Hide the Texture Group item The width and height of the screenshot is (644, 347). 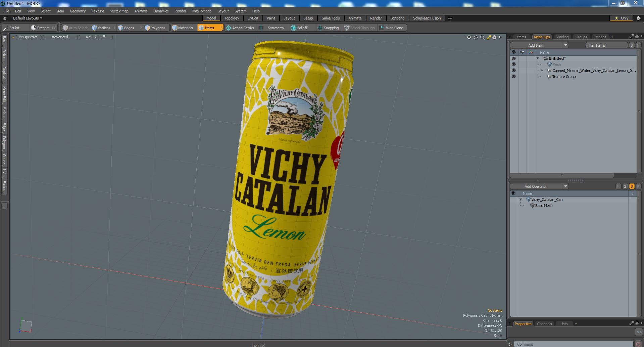click(x=513, y=77)
